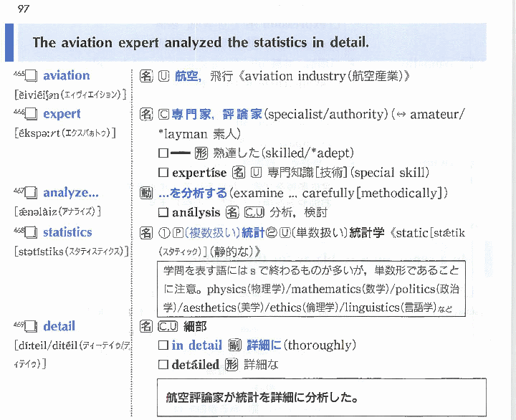Click the example sentence header banner
516x420 pixels.
tap(251, 43)
